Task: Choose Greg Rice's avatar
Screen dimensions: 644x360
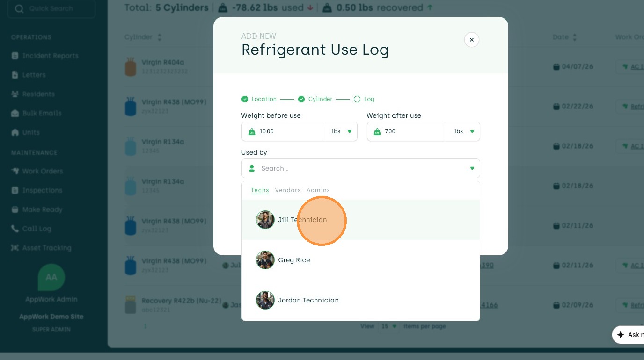Action: tap(265, 260)
